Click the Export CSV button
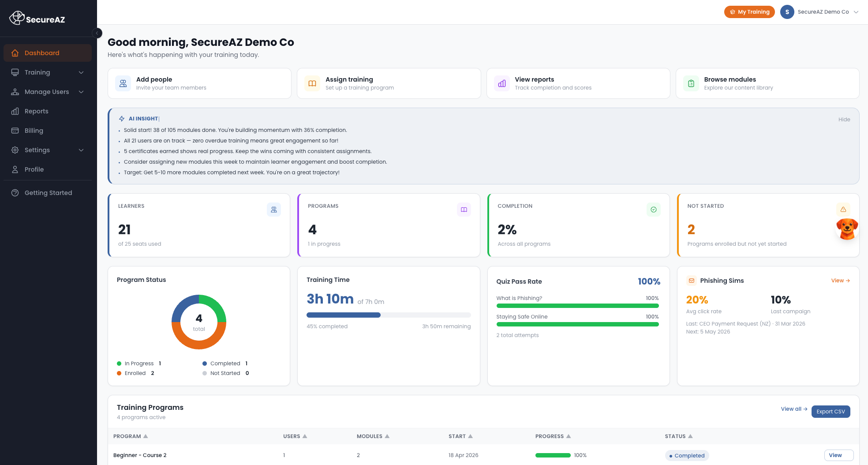 (831, 412)
